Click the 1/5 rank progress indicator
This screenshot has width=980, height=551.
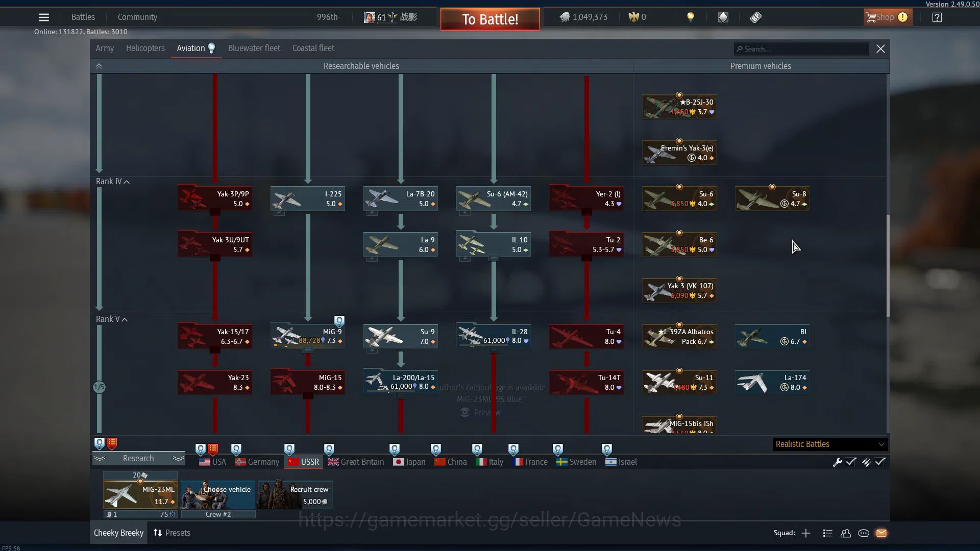pos(99,387)
